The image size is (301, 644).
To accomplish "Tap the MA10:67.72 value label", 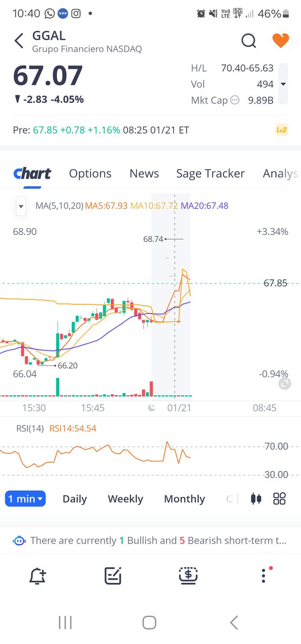I will point(154,206).
